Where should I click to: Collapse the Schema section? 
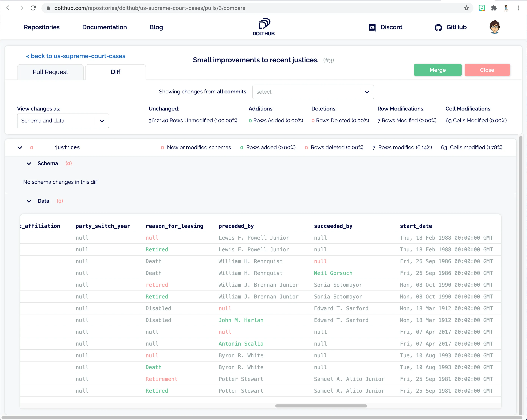[x=29, y=163]
